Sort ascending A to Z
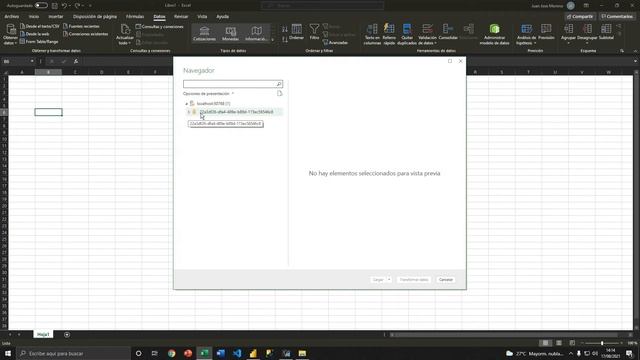The image size is (640, 360). [x=284, y=29]
